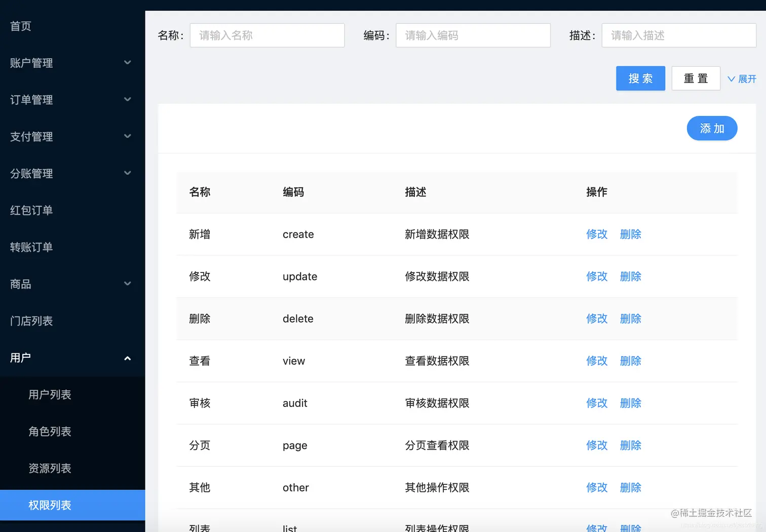
Task: Click the 名称 name input field
Action: (x=267, y=35)
